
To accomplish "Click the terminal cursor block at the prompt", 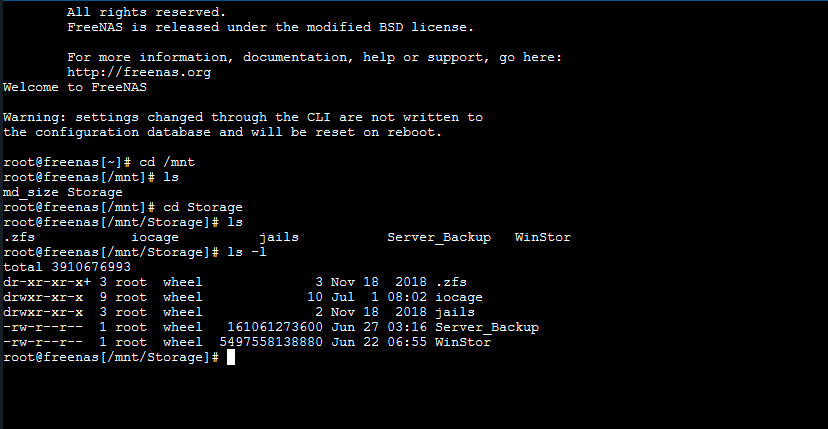I will (x=231, y=357).
